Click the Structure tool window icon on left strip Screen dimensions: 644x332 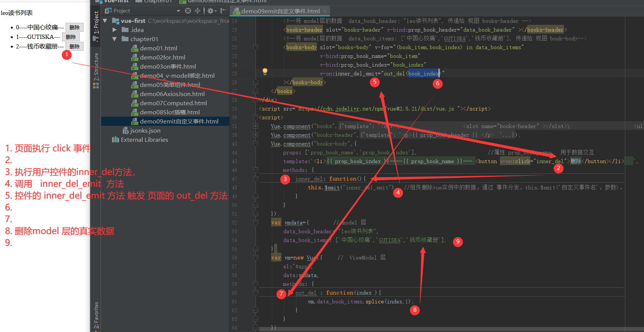(96, 85)
